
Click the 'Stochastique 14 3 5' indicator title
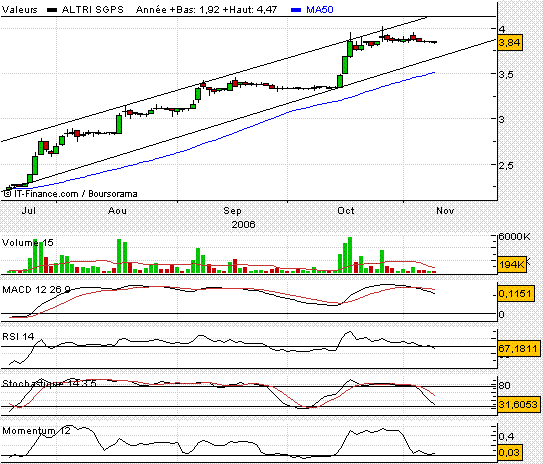[x=49, y=383]
